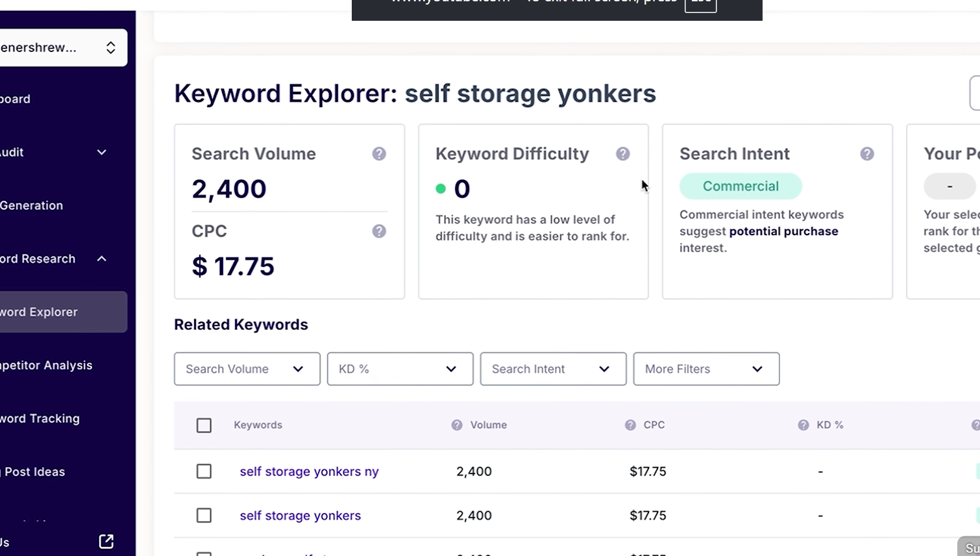Expand the KD % filter dropdown
This screenshot has width=980, height=556.
coord(400,368)
